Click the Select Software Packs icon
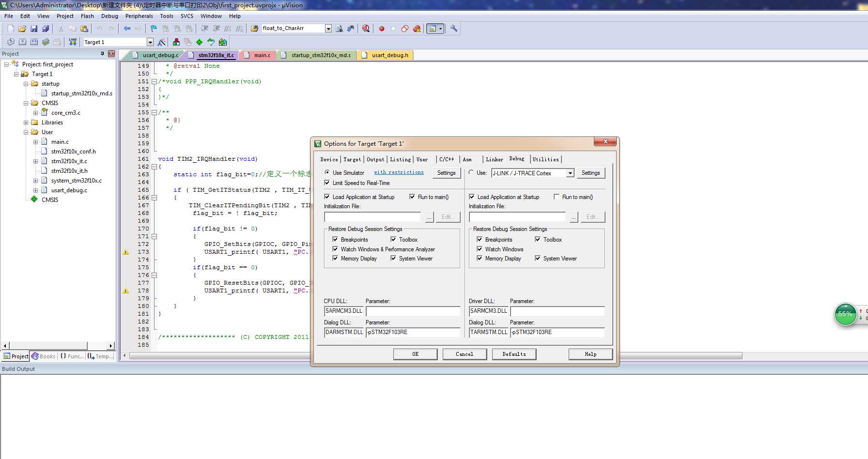Image resolution: width=868 pixels, height=459 pixels. point(211,42)
